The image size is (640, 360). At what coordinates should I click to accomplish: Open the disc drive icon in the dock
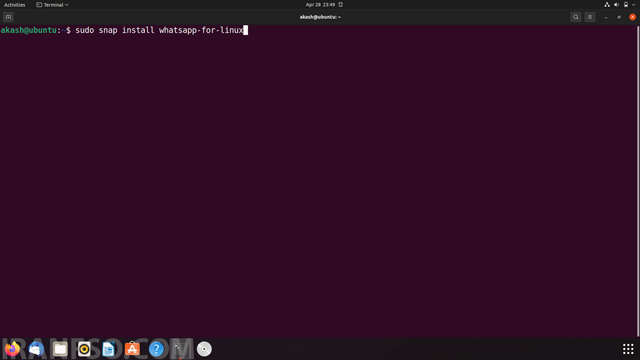point(204,349)
